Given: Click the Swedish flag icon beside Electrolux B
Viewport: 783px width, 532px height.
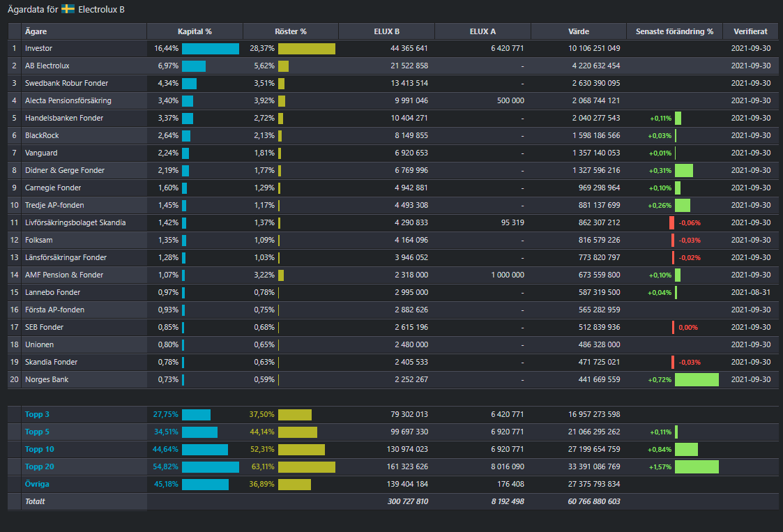Looking at the screenshot, I should click(x=68, y=9).
